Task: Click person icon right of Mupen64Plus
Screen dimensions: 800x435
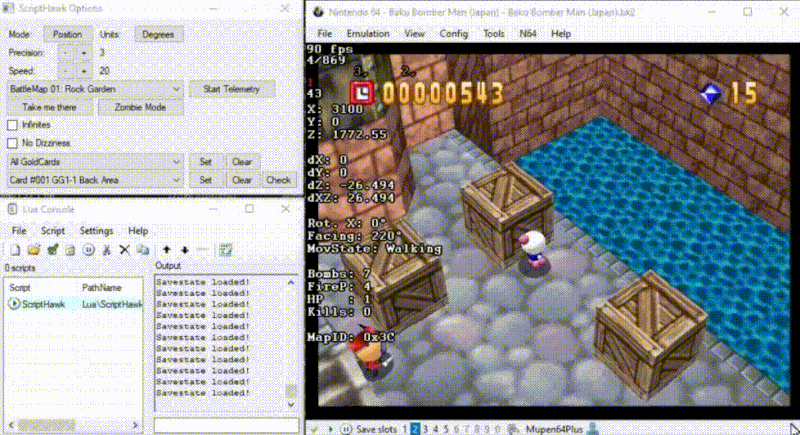Action: pyautogui.click(x=593, y=428)
